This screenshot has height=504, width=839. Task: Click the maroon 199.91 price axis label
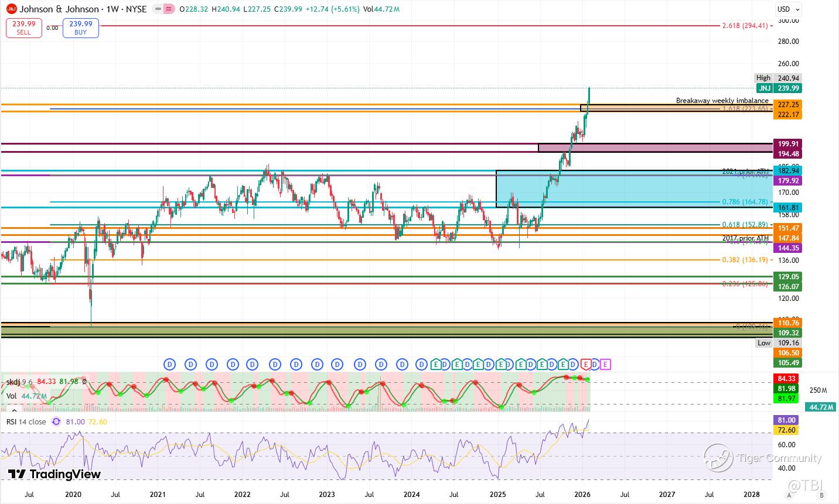[787, 143]
